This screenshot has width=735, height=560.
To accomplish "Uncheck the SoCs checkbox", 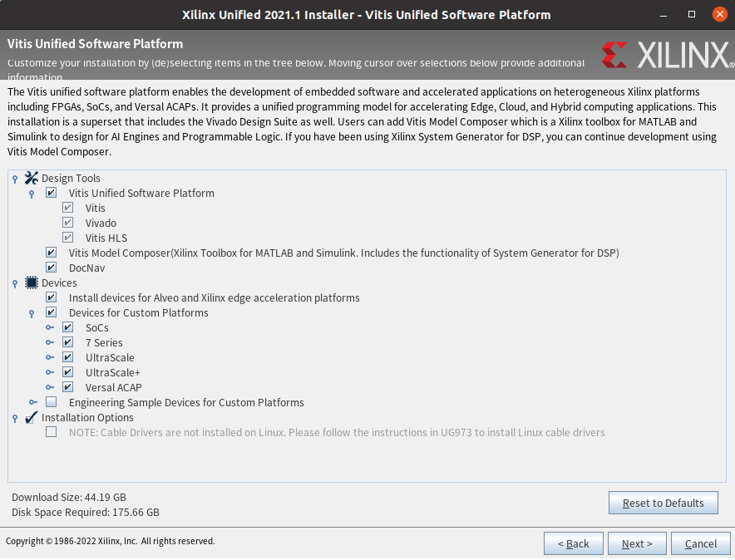I will tap(68, 327).
